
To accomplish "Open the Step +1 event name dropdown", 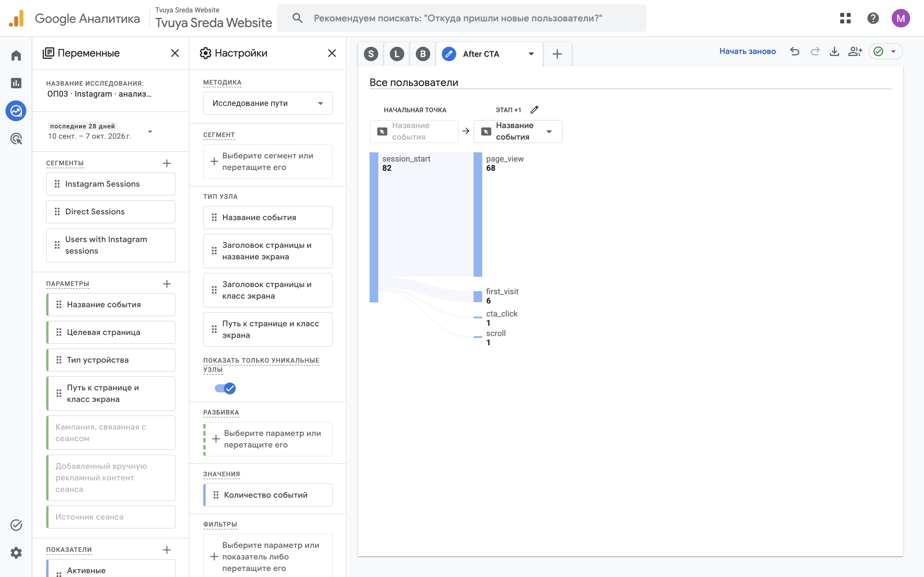I will point(517,131).
